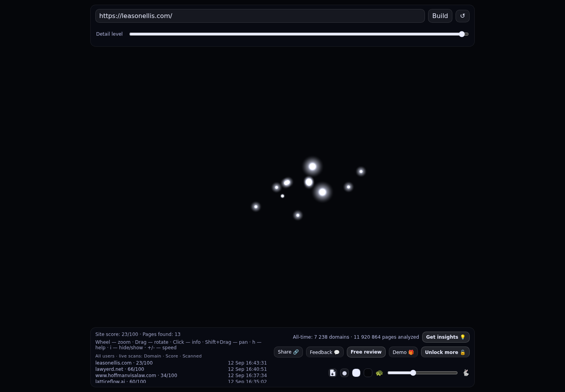This screenshot has height=392, width=565.
Task: Click the far-left glowing node
Action: pos(256,207)
